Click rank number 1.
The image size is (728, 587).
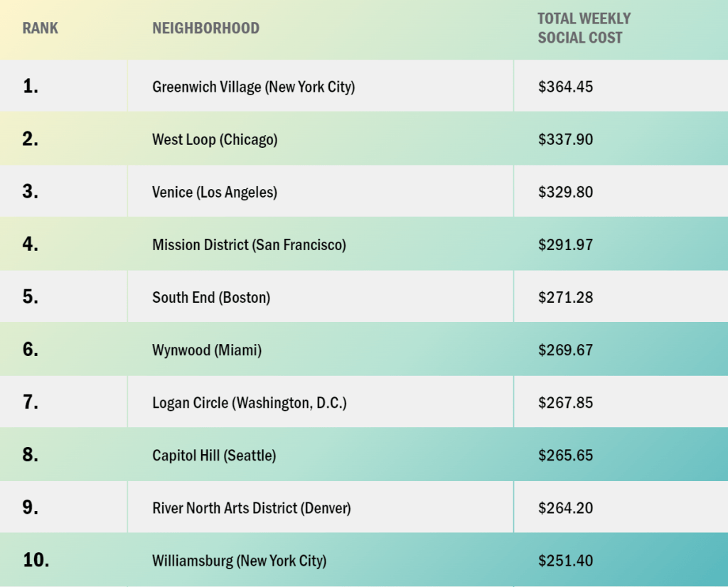[x=31, y=87]
